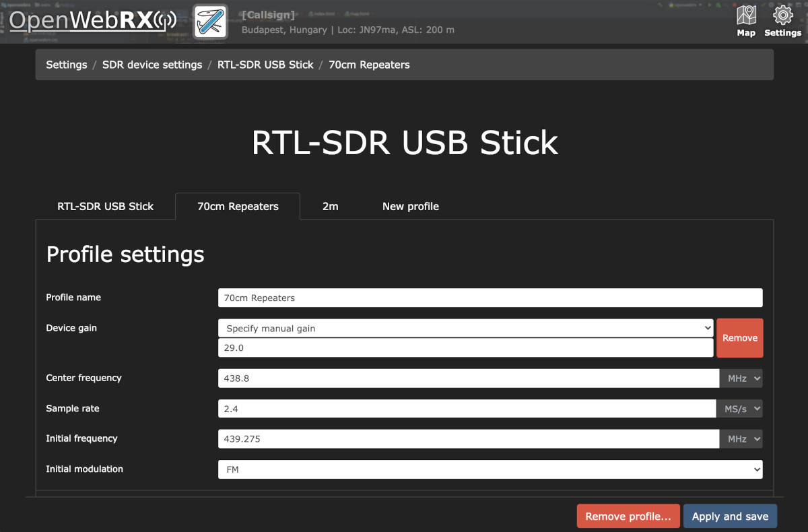Open the Map icon in header

tap(746, 21)
